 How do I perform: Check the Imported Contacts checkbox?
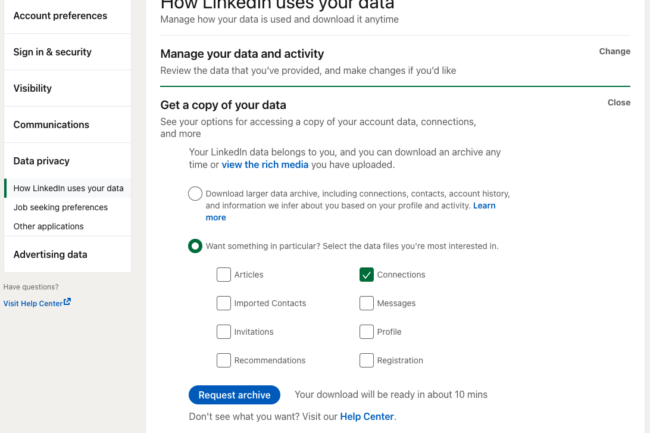click(x=223, y=303)
